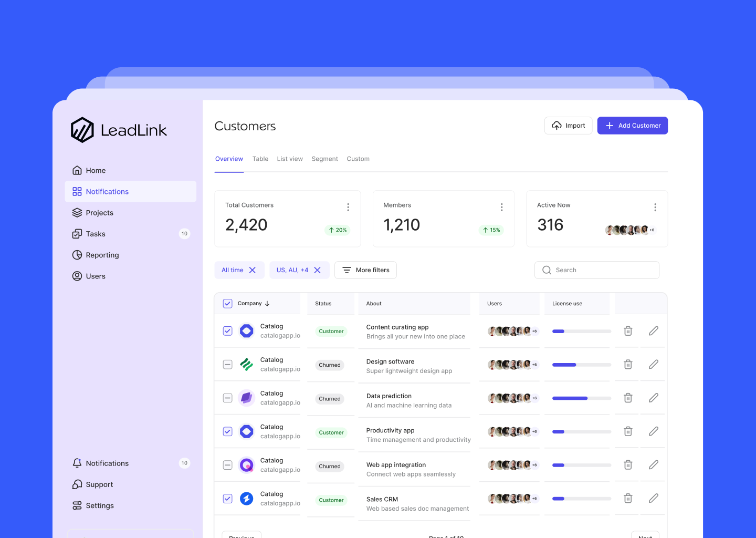The height and width of the screenshot is (538, 756).
Task: Open the Users section
Action: tap(95, 276)
